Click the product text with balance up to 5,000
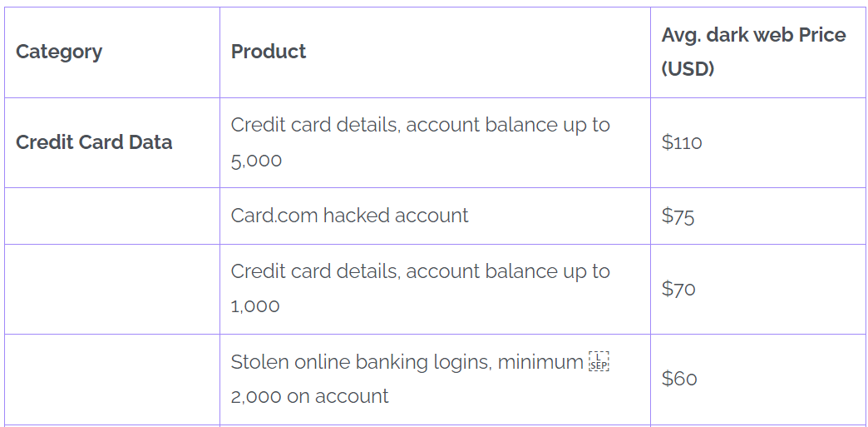Image resolution: width=868 pixels, height=427 pixels. [420, 126]
